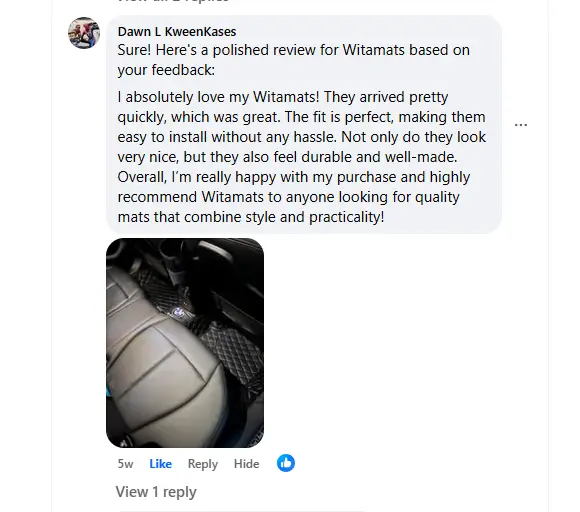Click the divider line below View 1 reply
Screen dimensions: 580x512
click(x=242, y=511)
